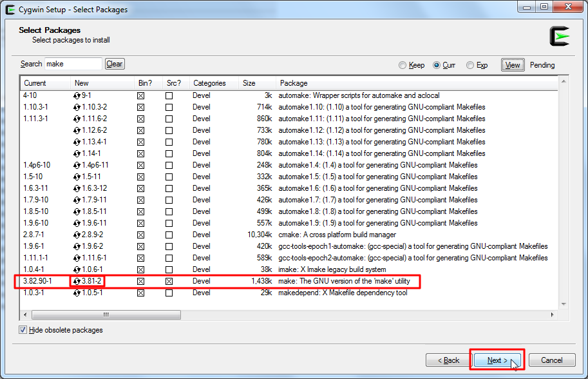
Task: Cancel the Cygwin setup
Action: click(552, 360)
